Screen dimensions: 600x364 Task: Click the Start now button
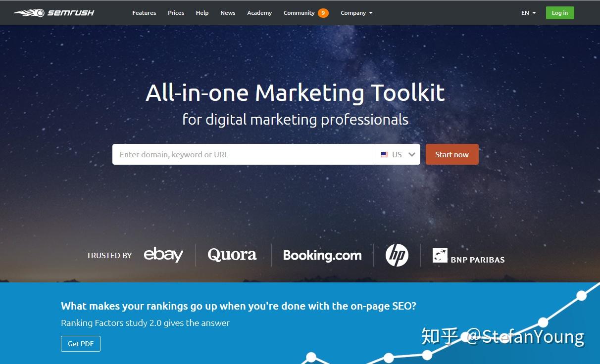click(x=452, y=154)
